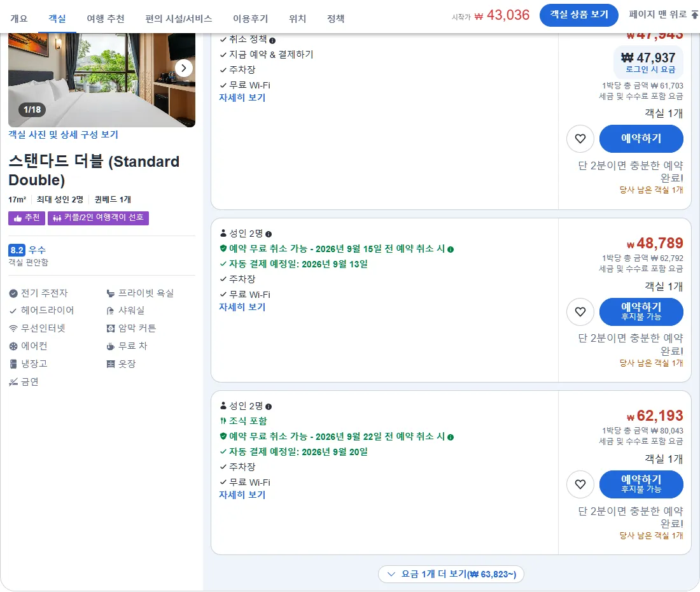
Task: Click shield icon for 9월 22일 cancellation
Action: pyautogui.click(x=223, y=436)
